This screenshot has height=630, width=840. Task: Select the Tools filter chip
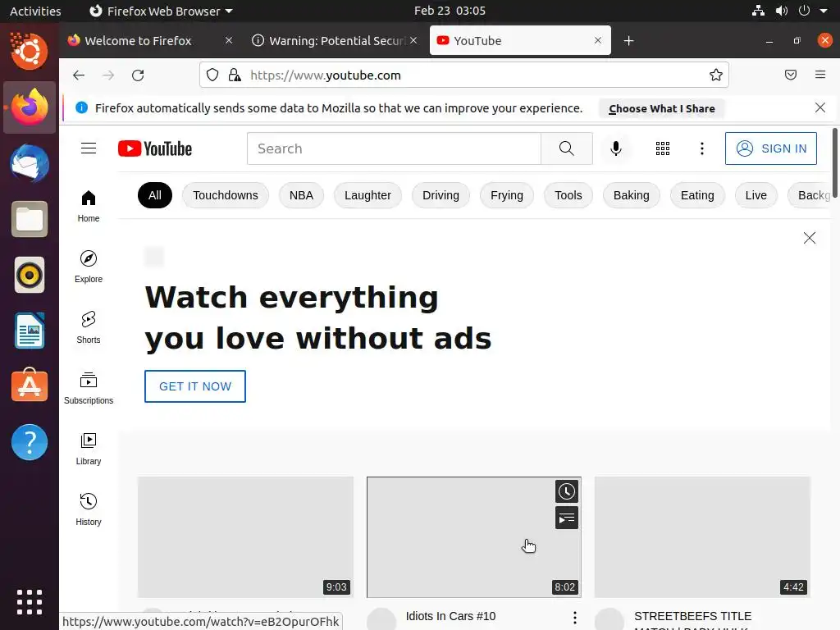point(568,195)
